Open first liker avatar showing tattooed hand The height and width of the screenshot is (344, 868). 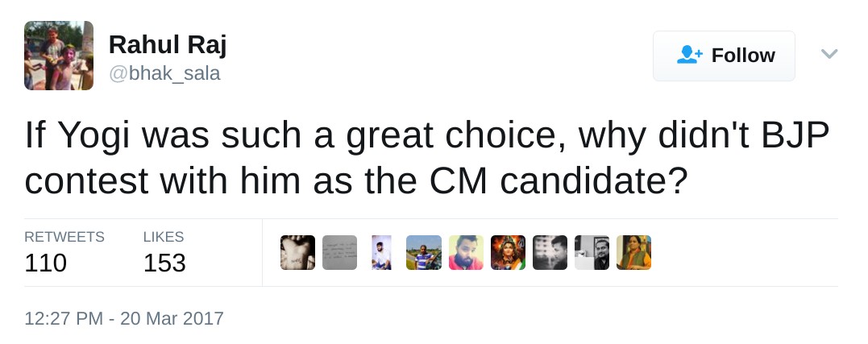297,252
